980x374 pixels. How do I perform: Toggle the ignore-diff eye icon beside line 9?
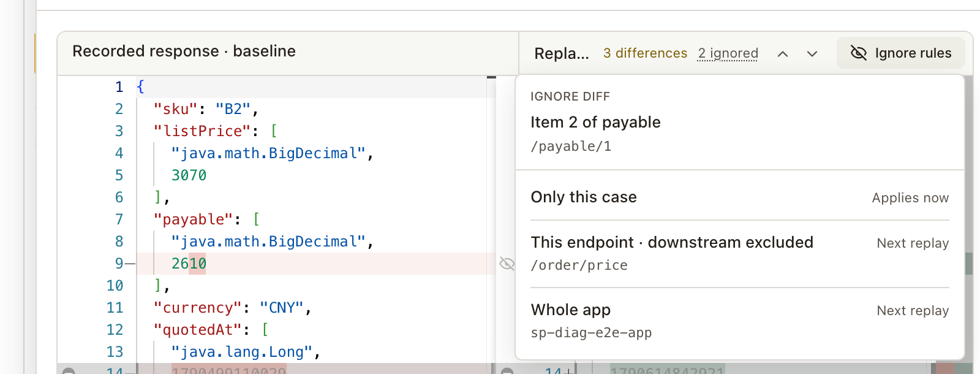pyautogui.click(x=507, y=264)
